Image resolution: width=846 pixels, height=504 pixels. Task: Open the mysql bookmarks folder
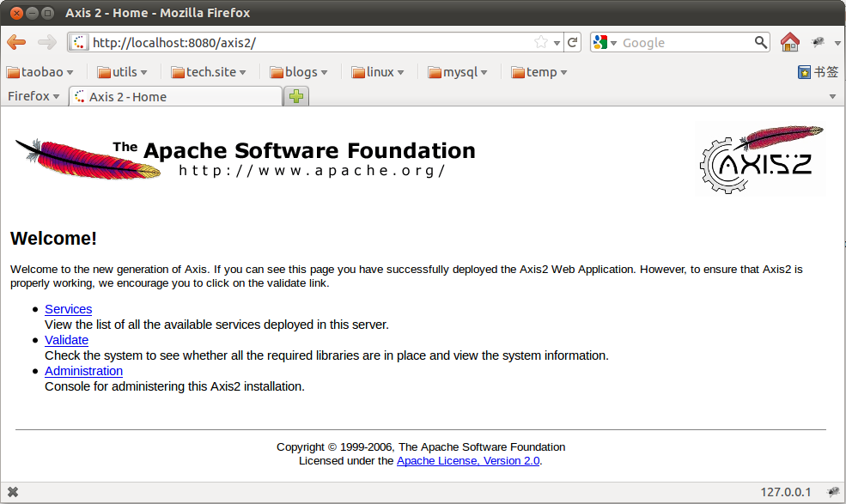pos(458,72)
